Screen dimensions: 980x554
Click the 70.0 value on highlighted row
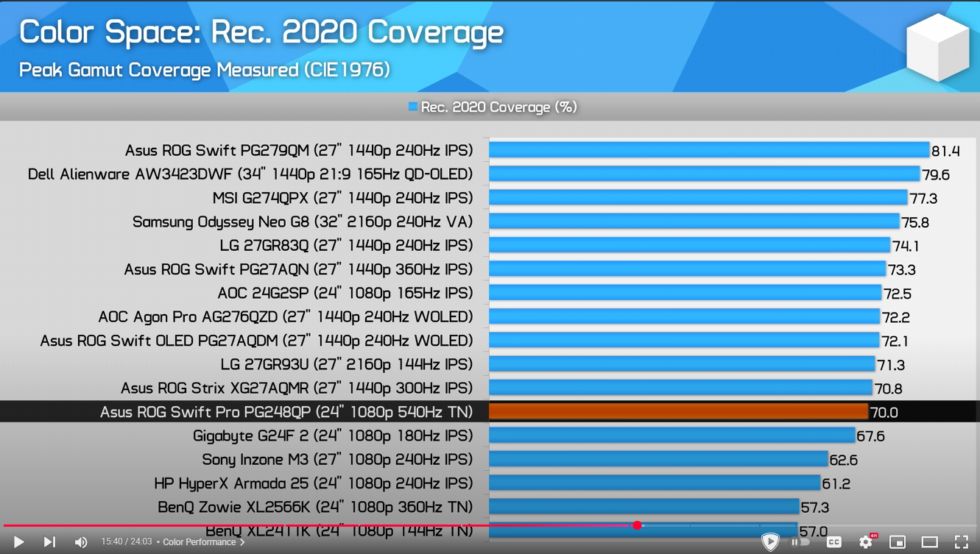tap(884, 413)
